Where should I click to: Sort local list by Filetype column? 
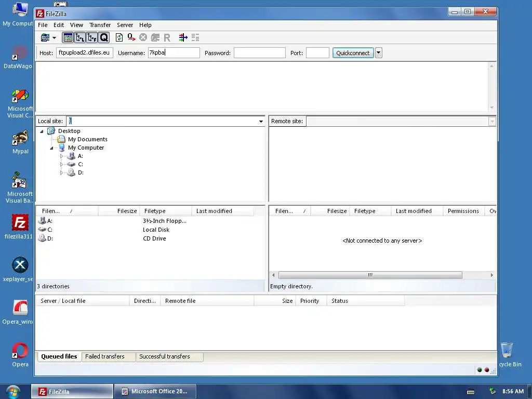pos(166,211)
